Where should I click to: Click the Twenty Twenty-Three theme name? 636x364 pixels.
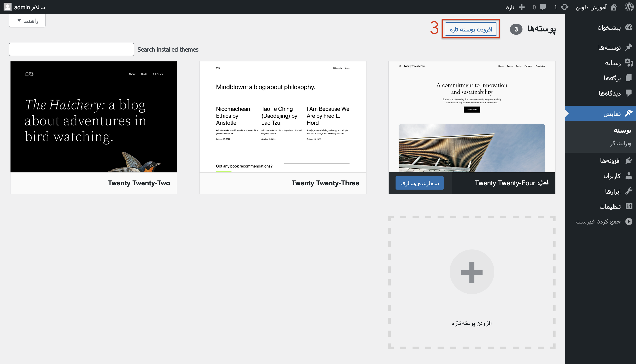(x=325, y=183)
